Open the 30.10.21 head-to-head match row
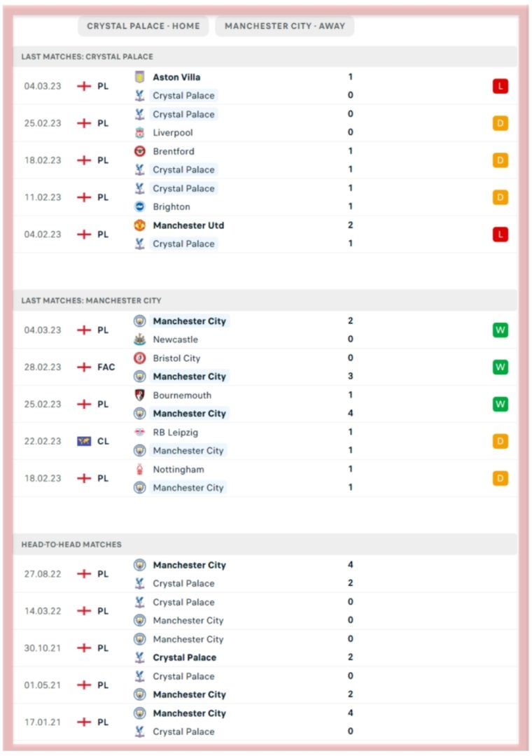This screenshot has width=532, height=756. click(x=265, y=648)
